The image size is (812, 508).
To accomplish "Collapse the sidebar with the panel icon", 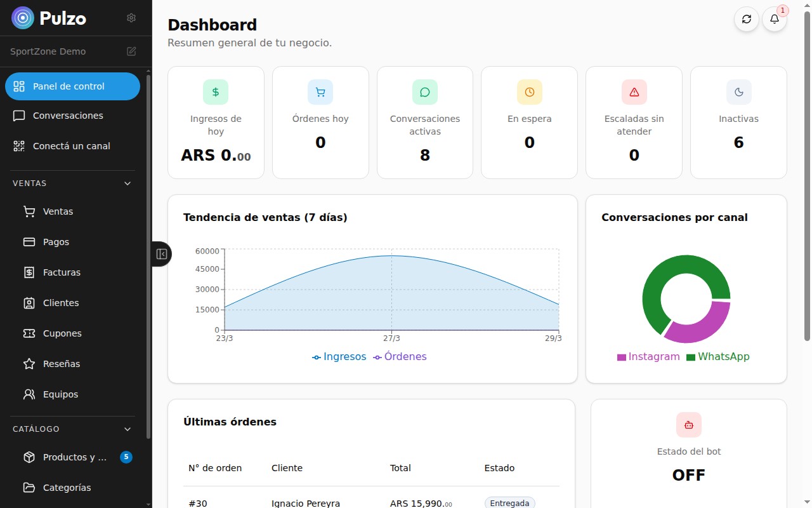I will pos(161,254).
